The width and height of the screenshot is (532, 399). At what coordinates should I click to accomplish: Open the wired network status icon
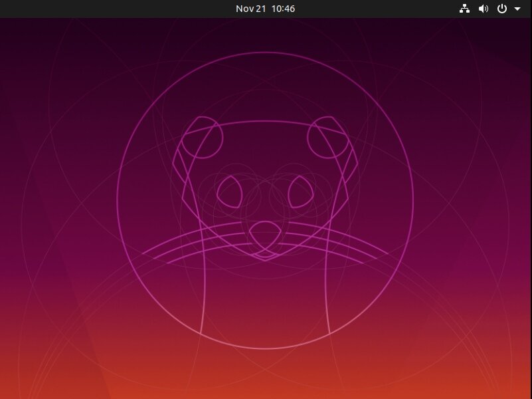click(464, 9)
